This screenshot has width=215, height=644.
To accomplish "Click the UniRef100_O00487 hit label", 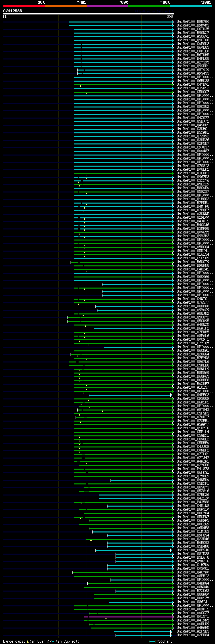I will pyautogui.click(x=193, y=151).
